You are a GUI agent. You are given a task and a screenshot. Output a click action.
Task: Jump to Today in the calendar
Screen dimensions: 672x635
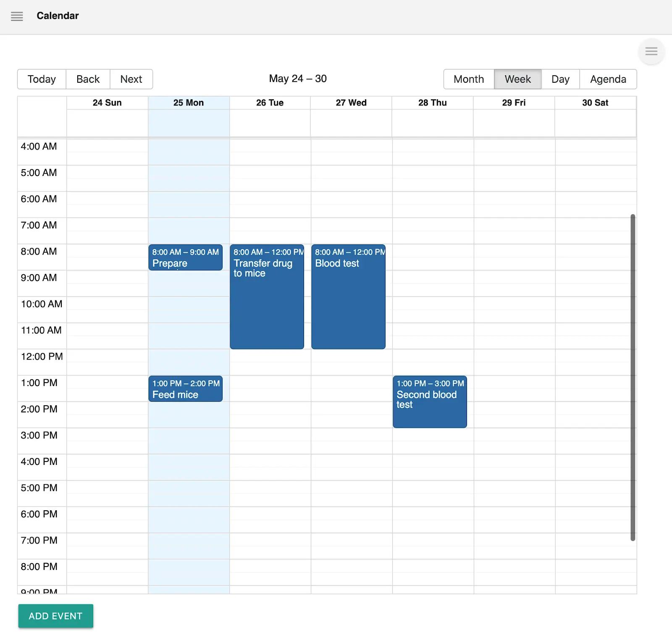(x=42, y=79)
